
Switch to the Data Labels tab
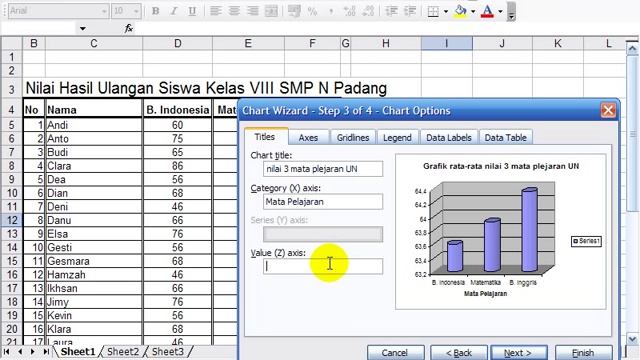pyautogui.click(x=449, y=138)
